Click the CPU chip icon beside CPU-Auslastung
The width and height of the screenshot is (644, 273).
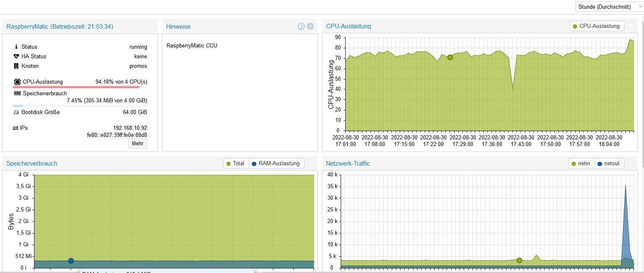[17, 82]
